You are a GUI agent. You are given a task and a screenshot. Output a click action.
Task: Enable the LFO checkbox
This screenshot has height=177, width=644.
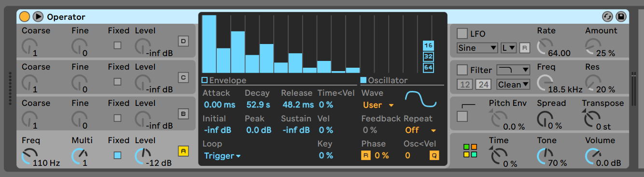(462, 33)
